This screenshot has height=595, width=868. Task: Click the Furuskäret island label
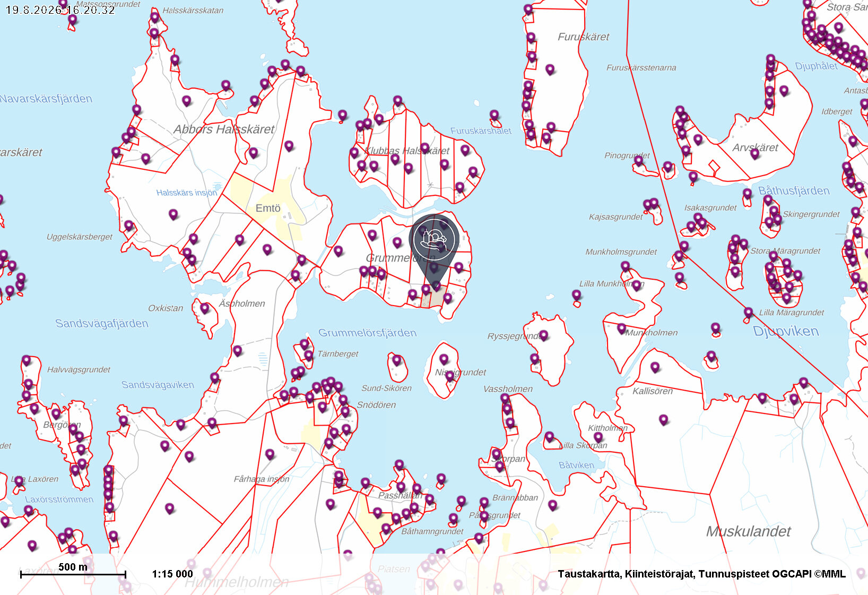[x=583, y=37]
